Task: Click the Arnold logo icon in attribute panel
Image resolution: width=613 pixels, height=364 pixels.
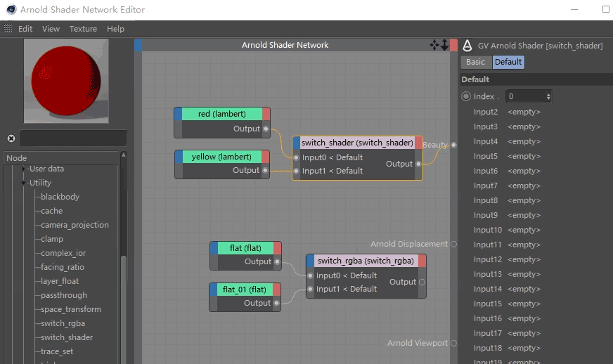Action: tap(467, 46)
